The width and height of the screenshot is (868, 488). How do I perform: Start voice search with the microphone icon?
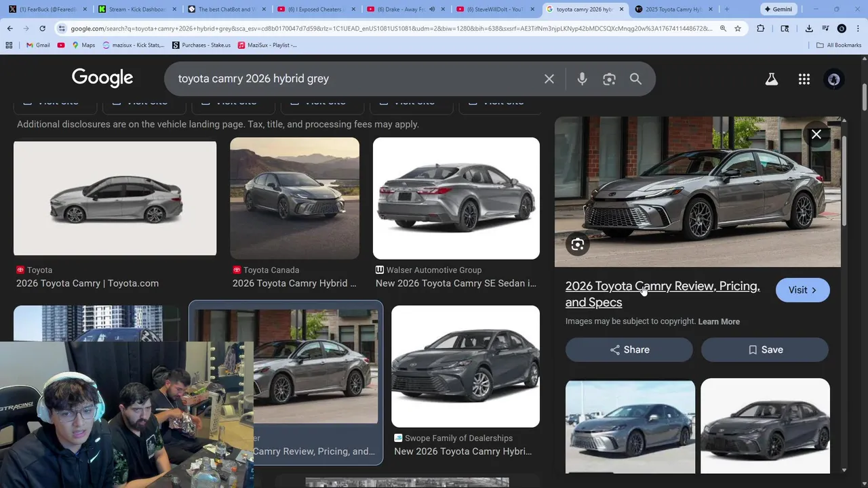coord(582,79)
